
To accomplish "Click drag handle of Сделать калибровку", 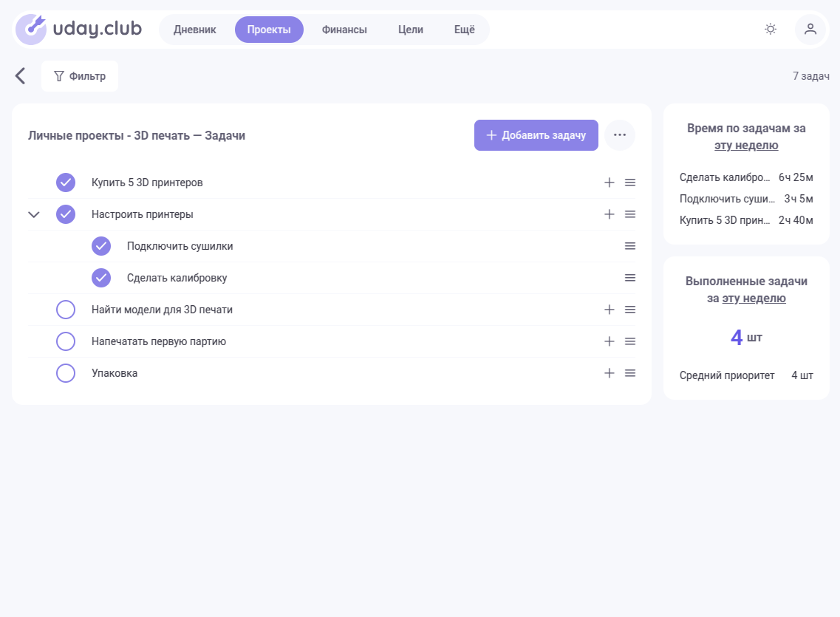I will pyautogui.click(x=630, y=277).
